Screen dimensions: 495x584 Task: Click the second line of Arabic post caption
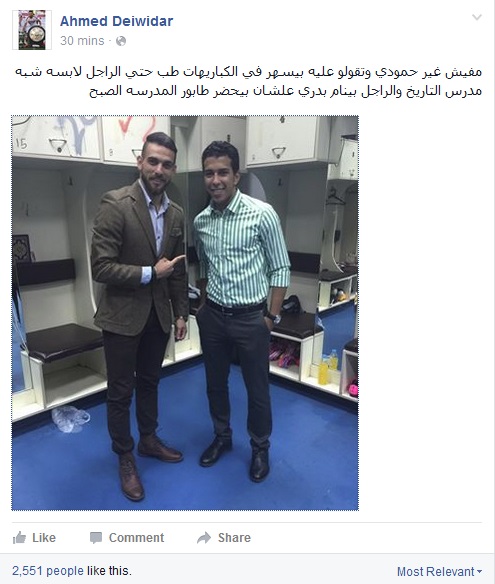coord(285,91)
